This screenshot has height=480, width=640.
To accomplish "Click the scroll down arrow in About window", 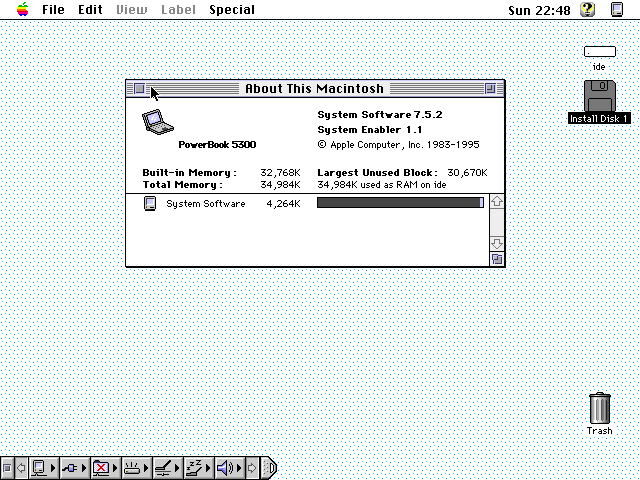I will coord(497,244).
